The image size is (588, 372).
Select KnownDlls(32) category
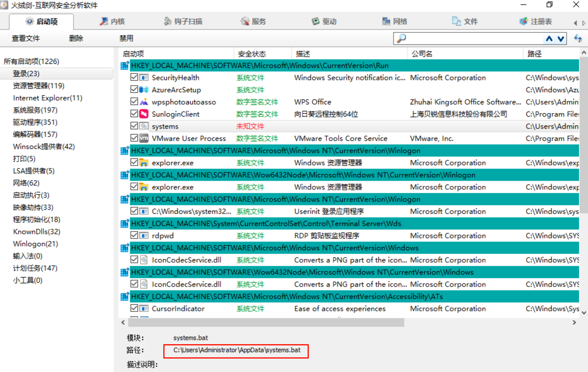[x=37, y=232]
